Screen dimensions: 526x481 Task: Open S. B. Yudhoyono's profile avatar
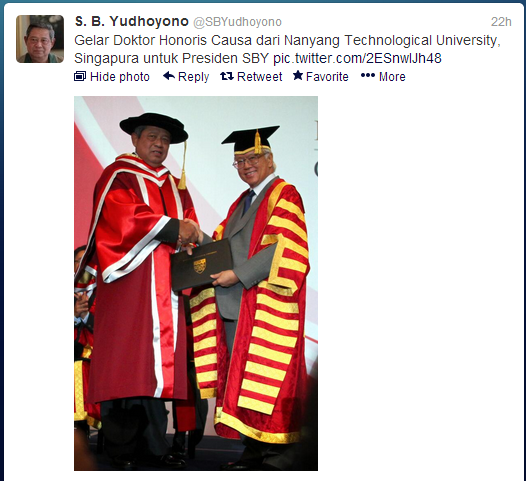click(40, 39)
